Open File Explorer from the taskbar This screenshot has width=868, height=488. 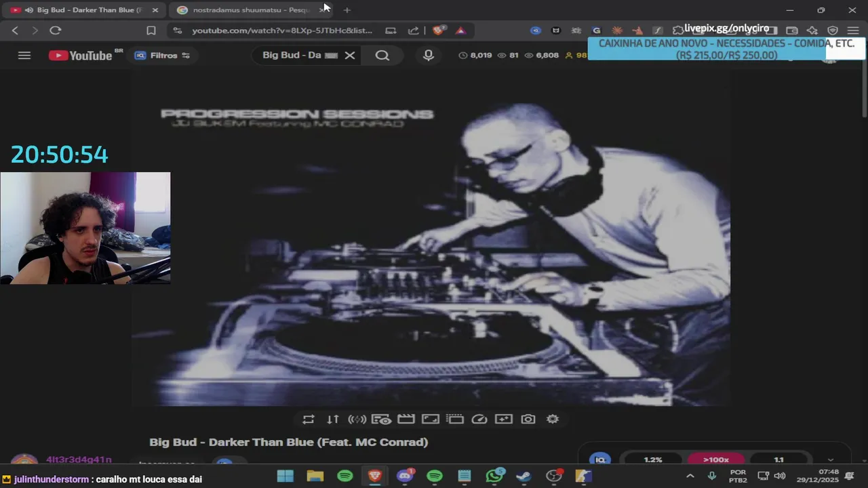[315, 476]
